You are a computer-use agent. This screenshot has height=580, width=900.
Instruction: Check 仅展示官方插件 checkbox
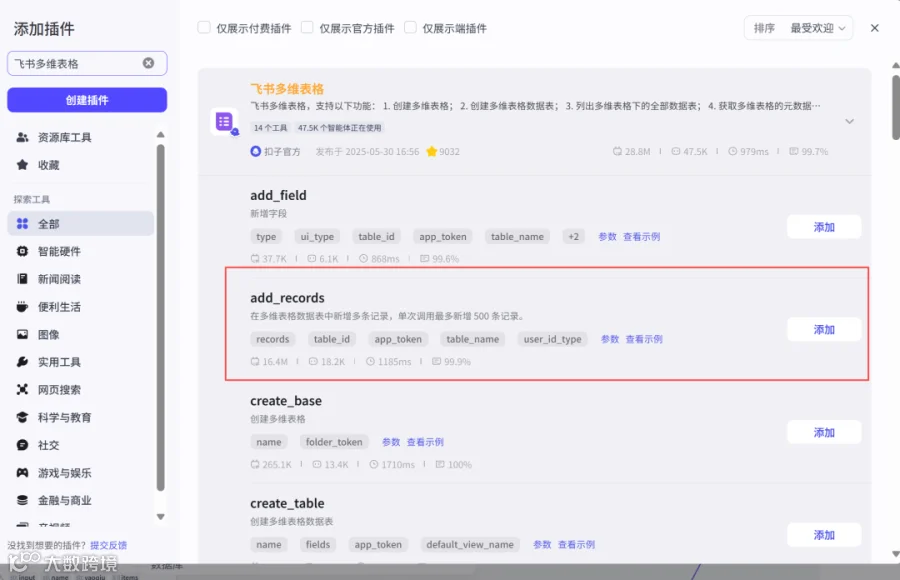click(307, 28)
